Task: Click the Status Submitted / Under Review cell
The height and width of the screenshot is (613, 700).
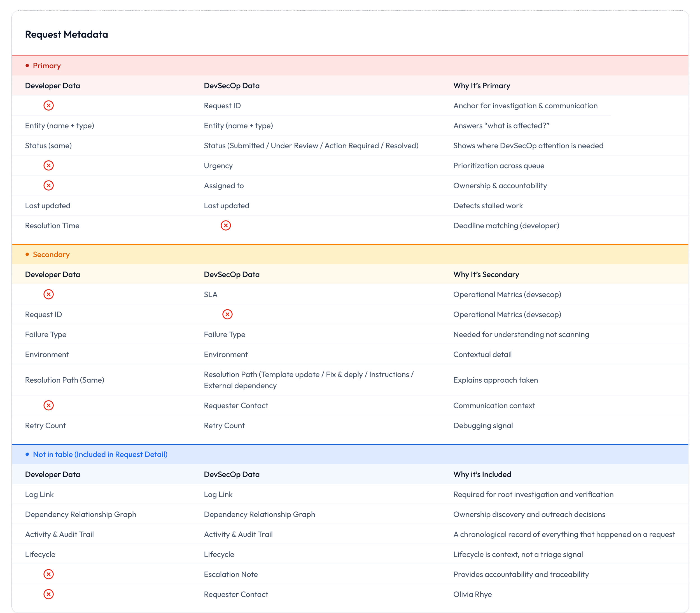Action: (311, 146)
